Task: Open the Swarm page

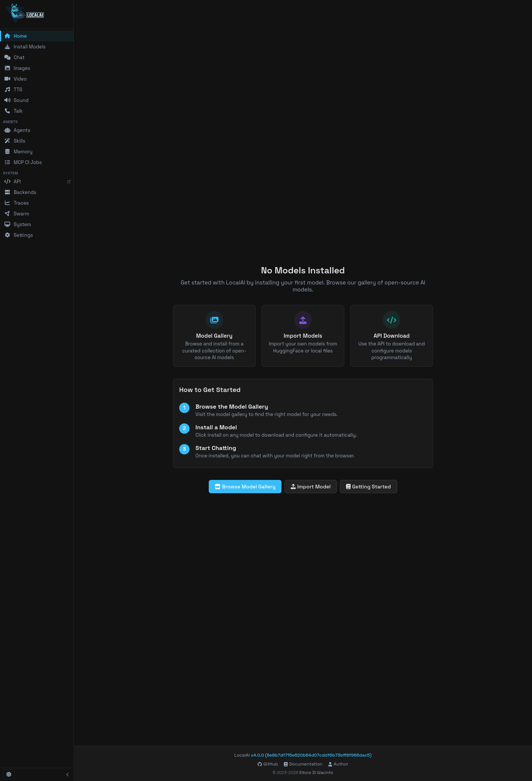Action: point(37,214)
